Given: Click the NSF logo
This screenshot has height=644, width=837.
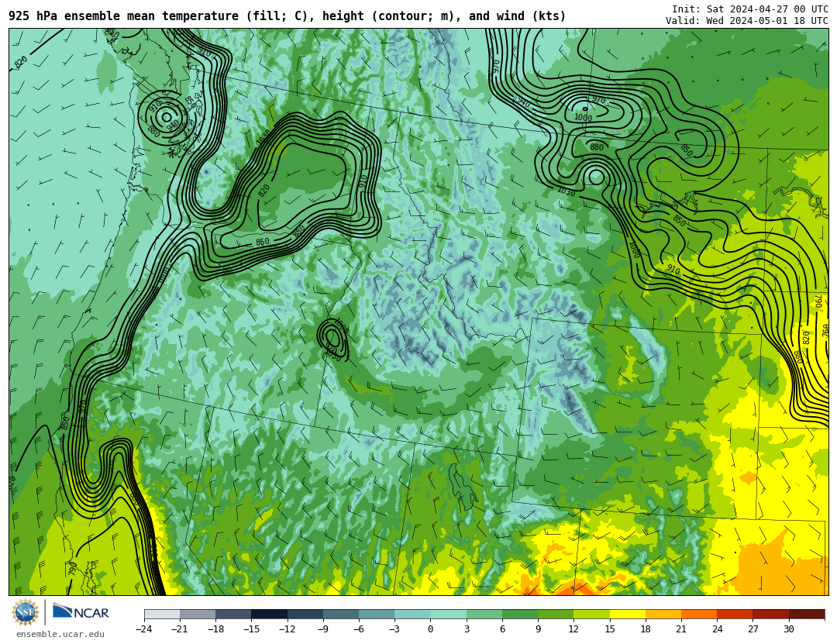Looking at the screenshot, I should coord(26,612).
